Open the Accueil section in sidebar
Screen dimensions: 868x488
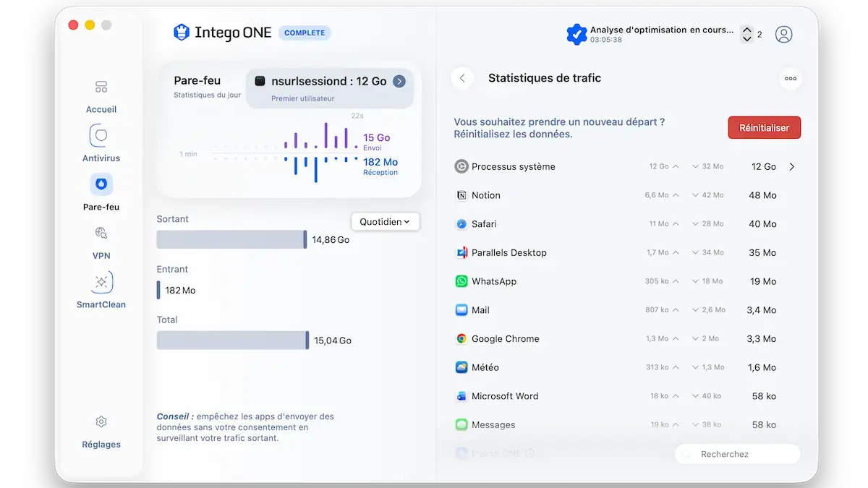101,97
